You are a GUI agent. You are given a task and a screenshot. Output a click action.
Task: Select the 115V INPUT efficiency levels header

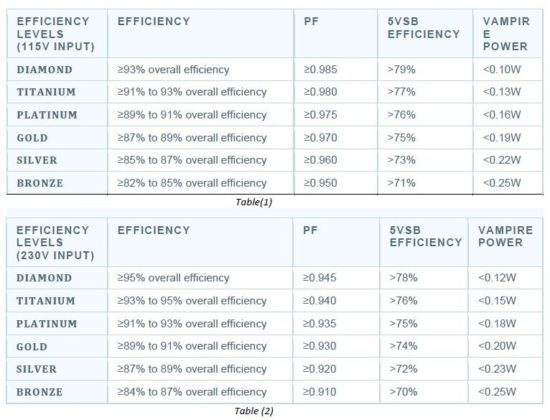pyautogui.click(x=55, y=34)
